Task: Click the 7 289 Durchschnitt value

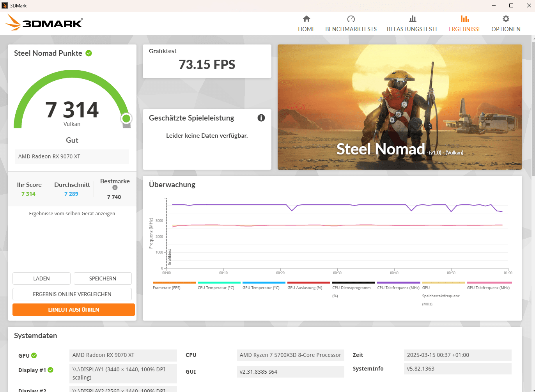Action: [71, 194]
